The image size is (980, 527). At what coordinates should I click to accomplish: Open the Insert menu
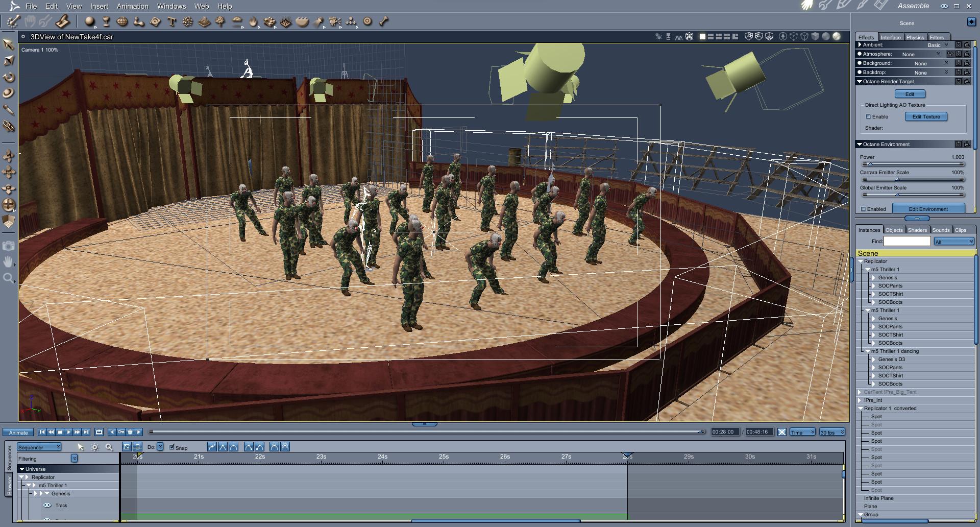click(x=99, y=6)
